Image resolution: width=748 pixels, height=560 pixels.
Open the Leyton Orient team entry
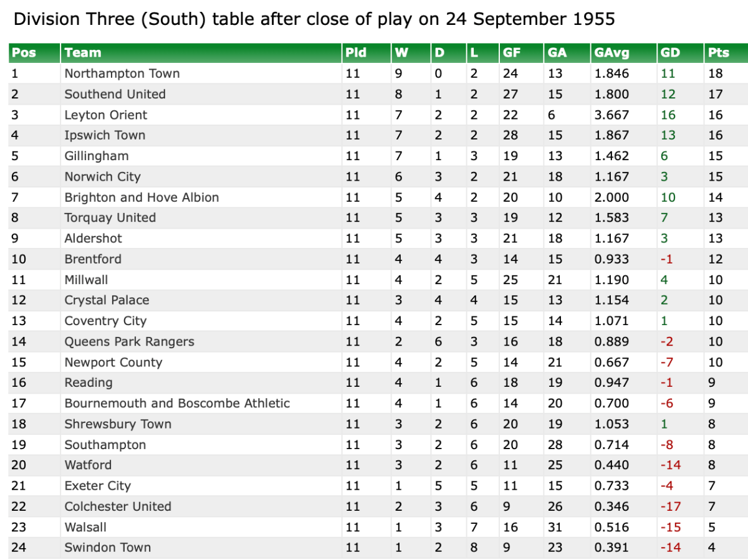[x=105, y=115]
